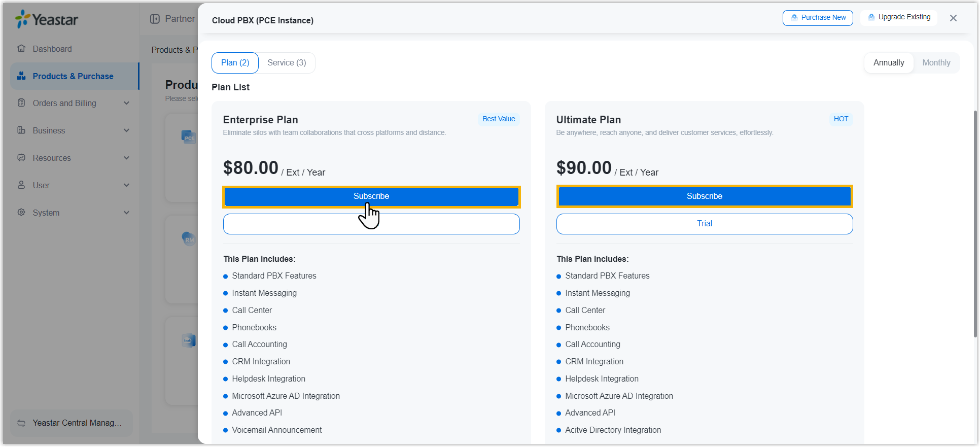Select the Plan (2) tab
The width and height of the screenshot is (980, 447).
pyautogui.click(x=235, y=63)
